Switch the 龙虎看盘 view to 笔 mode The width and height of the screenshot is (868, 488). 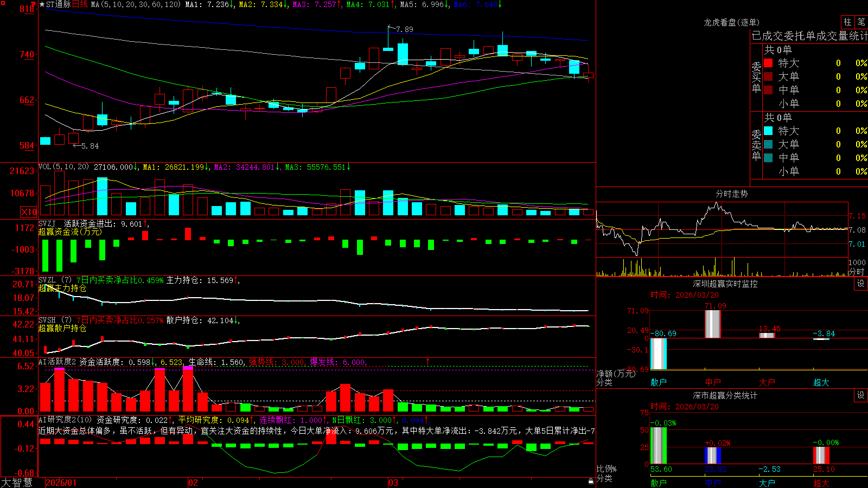(x=861, y=22)
